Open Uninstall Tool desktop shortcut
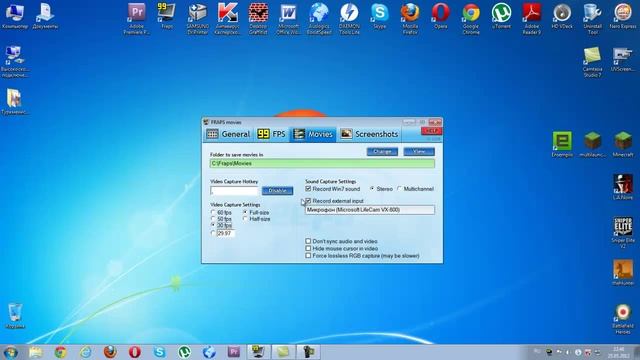The image size is (640, 360). [592, 18]
